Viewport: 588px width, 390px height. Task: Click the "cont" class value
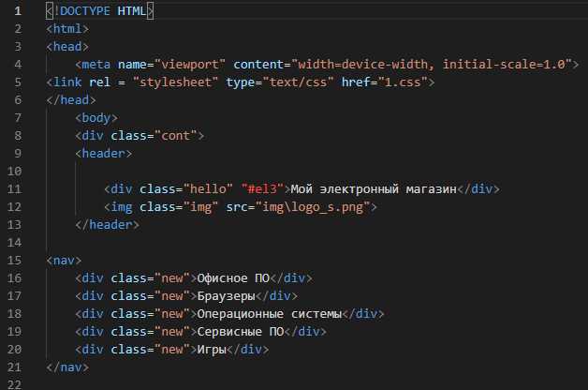pos(175,136)
